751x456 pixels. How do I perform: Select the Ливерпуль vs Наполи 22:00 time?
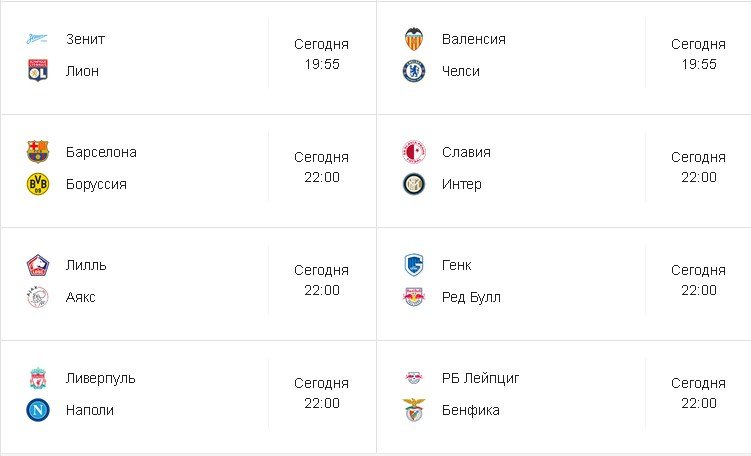click(x=322, y=403)
